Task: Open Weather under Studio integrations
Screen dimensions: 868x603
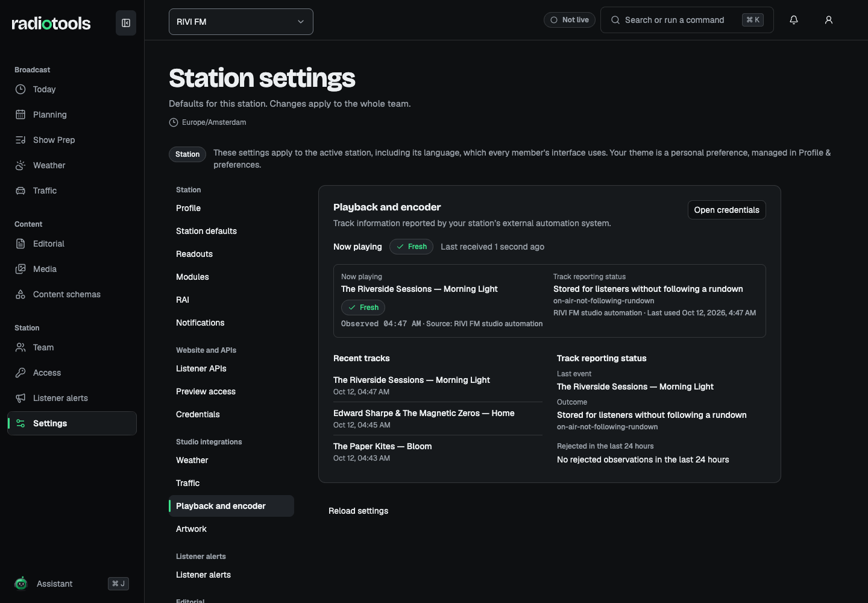Action: click(231, 460)
